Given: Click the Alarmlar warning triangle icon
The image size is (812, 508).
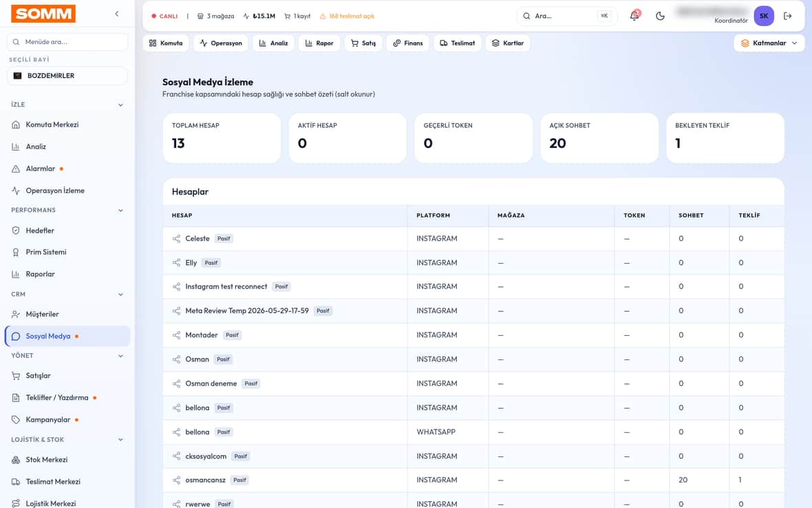Looking at the screenshot, I should 16,169.
